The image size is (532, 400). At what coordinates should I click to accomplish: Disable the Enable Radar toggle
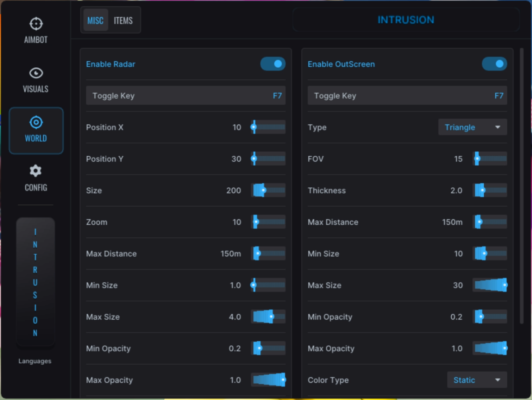coord(273,64)
